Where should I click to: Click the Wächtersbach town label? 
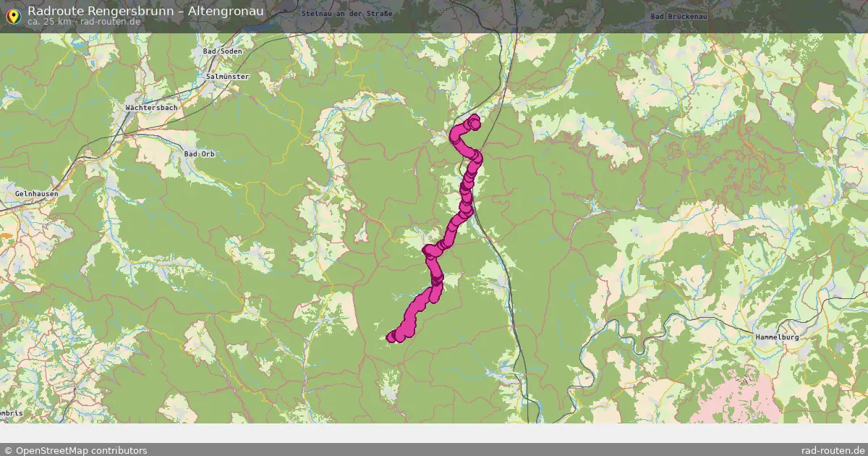tap(151, 107)
